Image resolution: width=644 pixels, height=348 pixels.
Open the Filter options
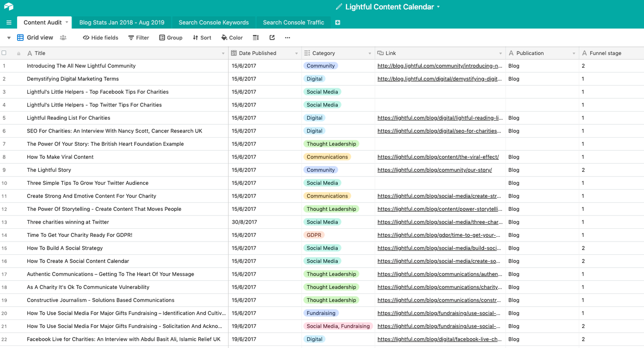(139, 37)
